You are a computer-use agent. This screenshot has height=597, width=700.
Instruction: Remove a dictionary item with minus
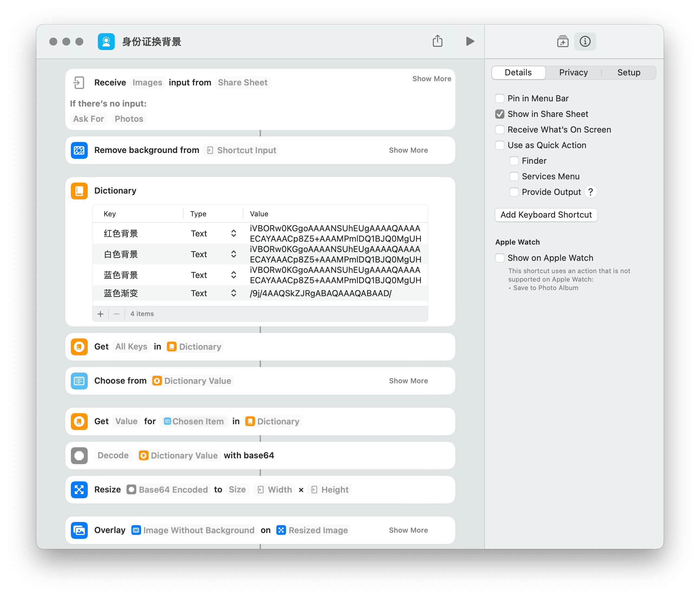pyautogui.click(x=117, y=314)
